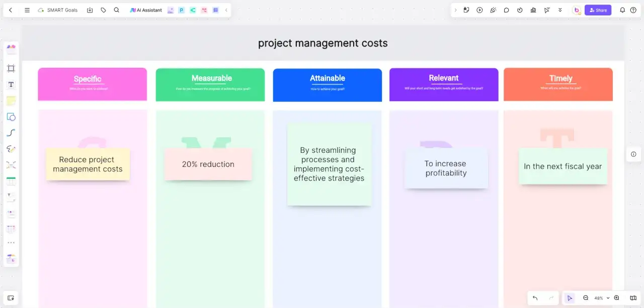Open the info panel on right edge
This screenshot has height=308, width=644.
633,154
